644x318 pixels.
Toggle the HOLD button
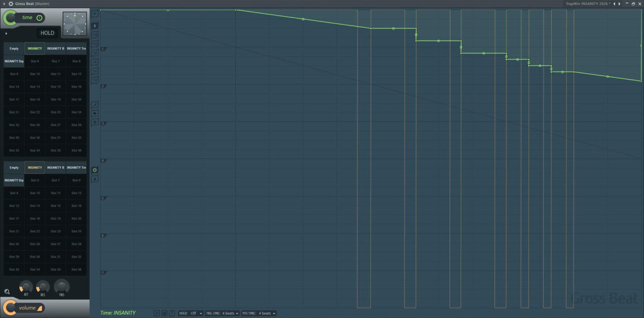[47, 33]
